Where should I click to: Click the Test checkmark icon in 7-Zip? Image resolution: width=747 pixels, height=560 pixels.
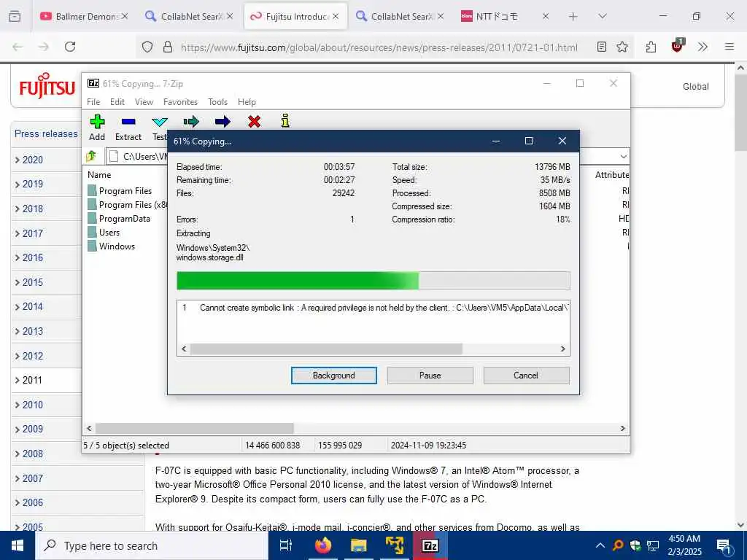(160, 122)
